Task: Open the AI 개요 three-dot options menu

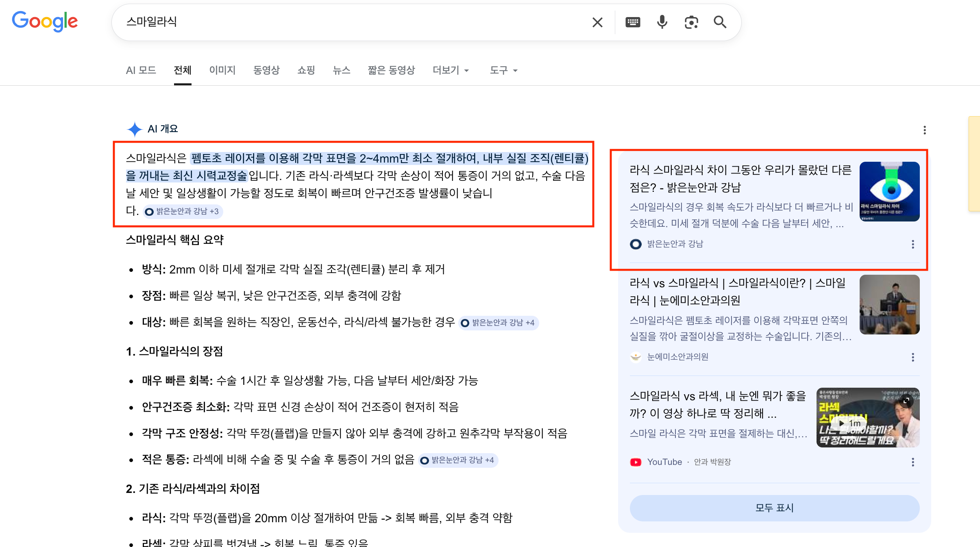Action: (x=925, y=130)
